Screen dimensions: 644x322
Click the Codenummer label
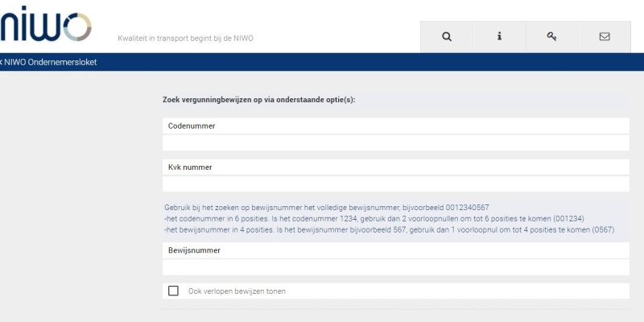[192, 126]
